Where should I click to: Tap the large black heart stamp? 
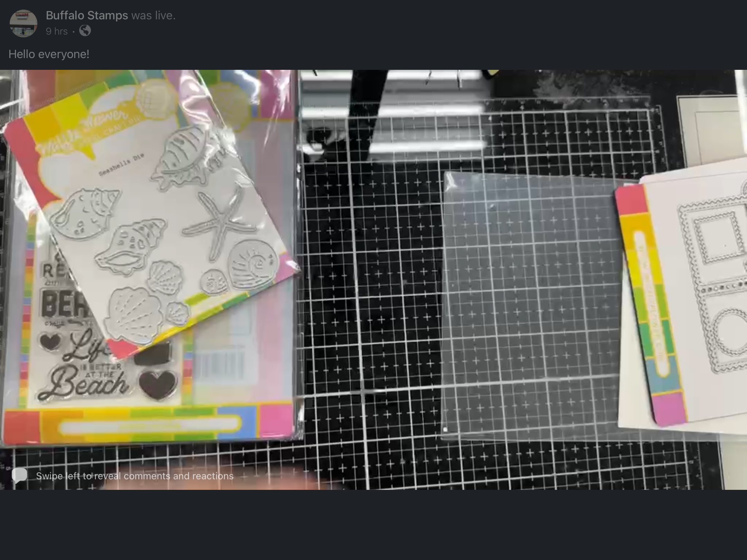158,384
